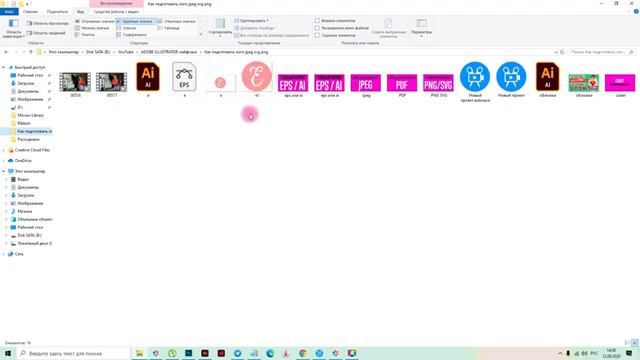Open Музыка under Этот компьютер

[24, 211]
